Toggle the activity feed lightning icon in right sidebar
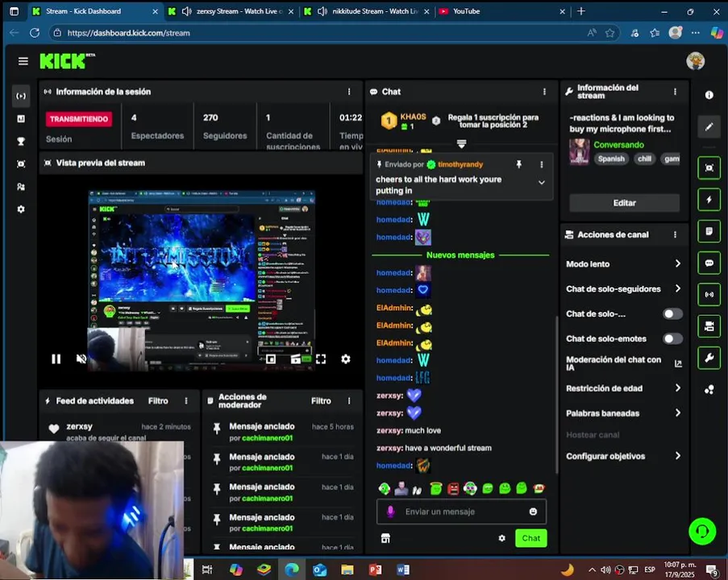728x580 pixels. (709, 200)
